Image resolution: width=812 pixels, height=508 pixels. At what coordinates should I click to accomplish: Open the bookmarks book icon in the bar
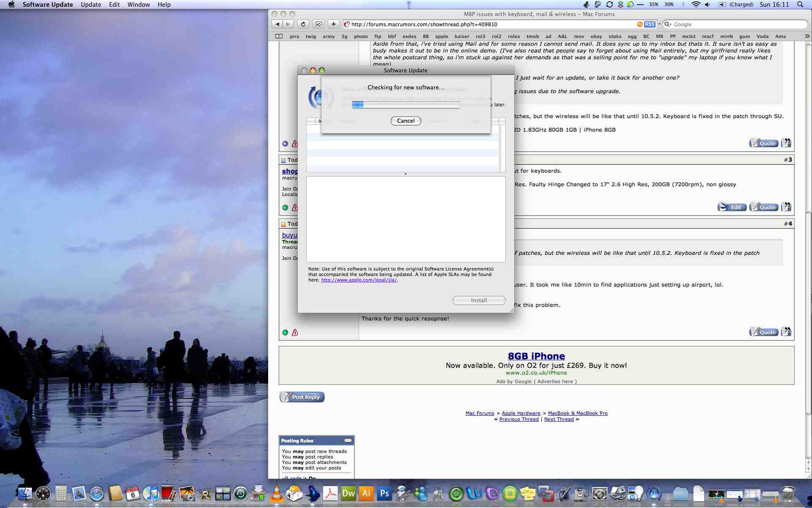coord(279,36)
